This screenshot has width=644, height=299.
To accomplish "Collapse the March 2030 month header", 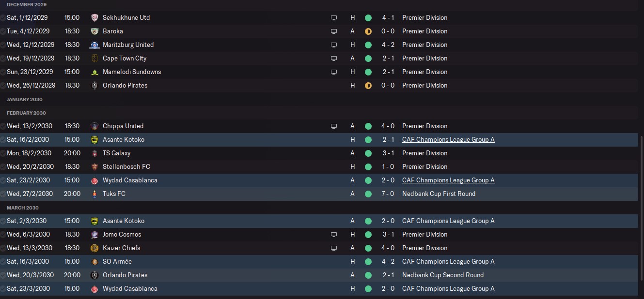I will point(23,208).
